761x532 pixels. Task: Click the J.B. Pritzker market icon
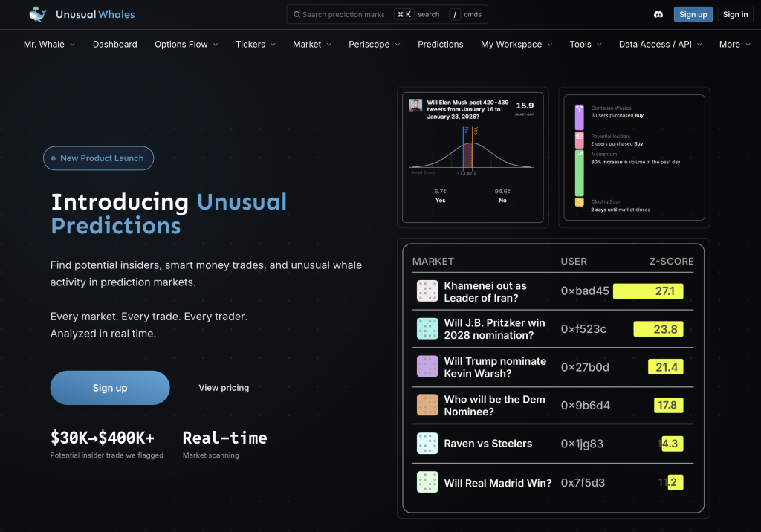[427, 328]
